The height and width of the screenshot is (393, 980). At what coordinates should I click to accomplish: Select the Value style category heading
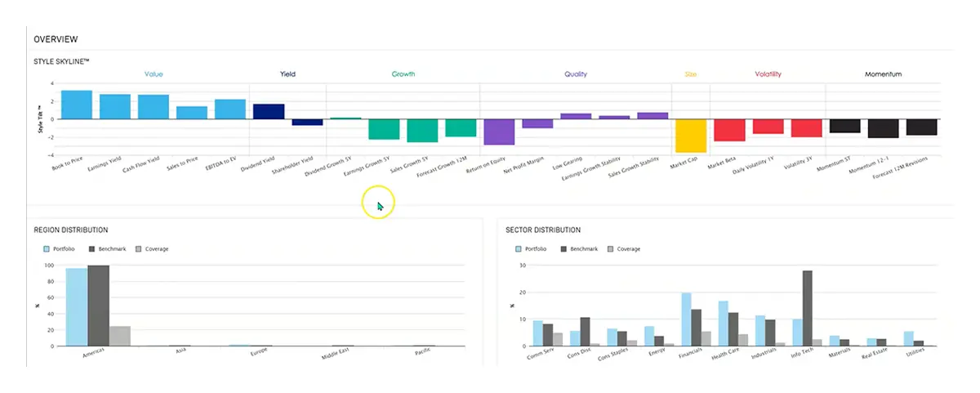(154, 74)
